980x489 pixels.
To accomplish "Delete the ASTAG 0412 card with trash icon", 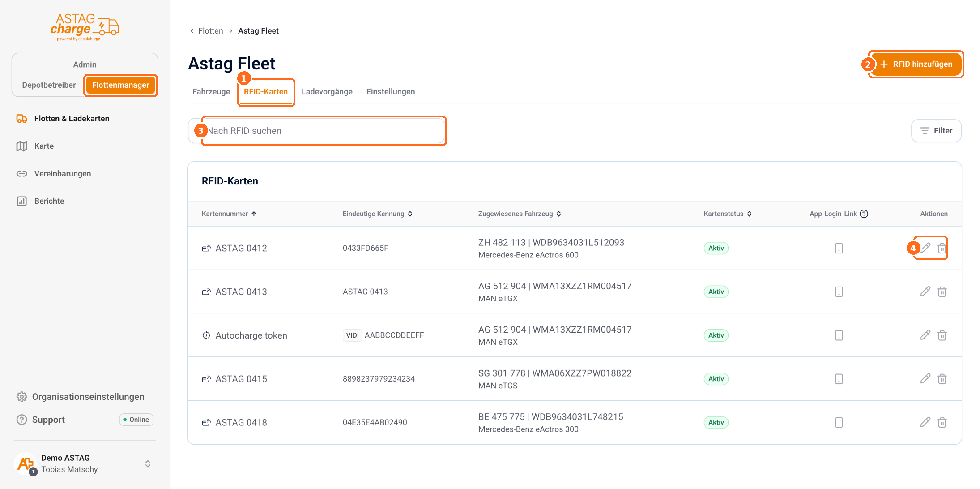I will click(942, 248).
